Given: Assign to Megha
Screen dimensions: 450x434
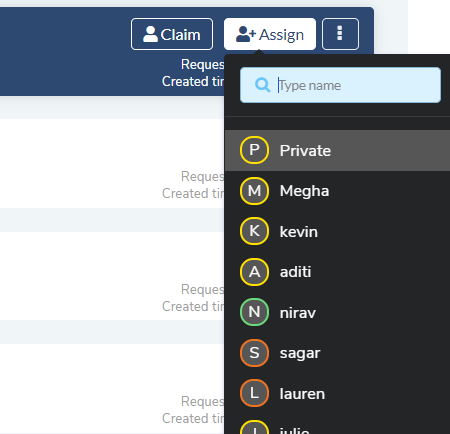Looking at the screenshot, I should tap(337, 191).
